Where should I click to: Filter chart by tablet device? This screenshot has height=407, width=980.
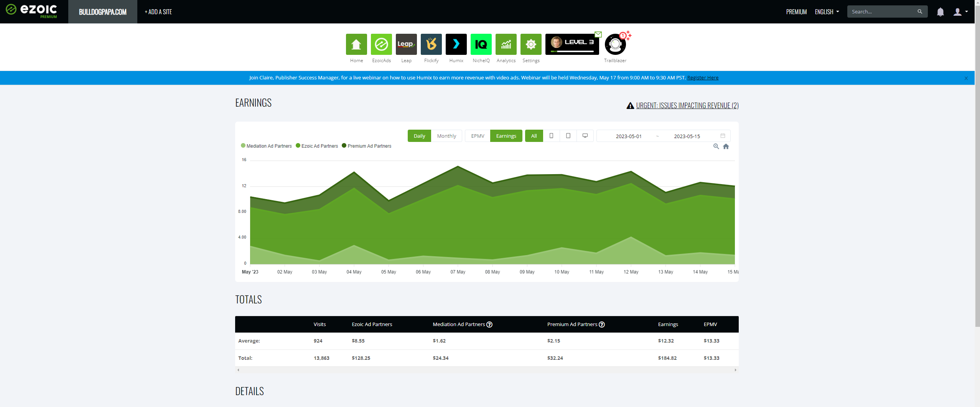tap(568, 136)
